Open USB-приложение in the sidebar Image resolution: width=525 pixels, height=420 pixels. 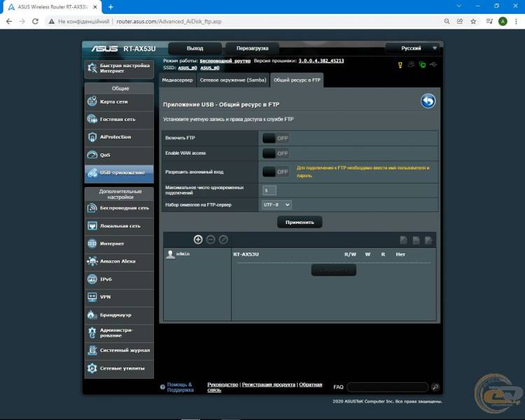119,173
